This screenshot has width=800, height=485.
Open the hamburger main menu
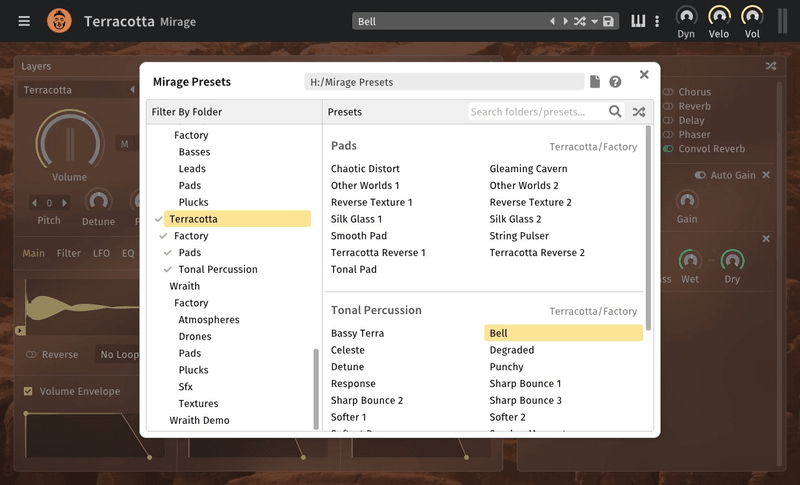24,21
